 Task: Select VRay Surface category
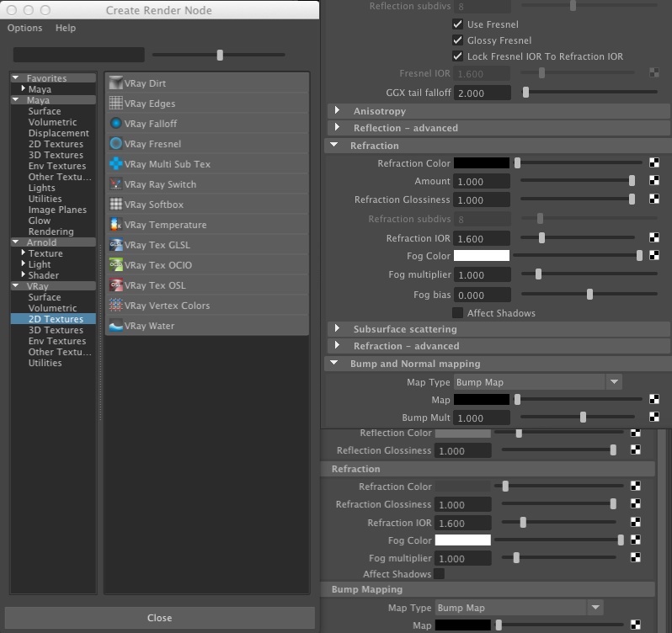45,297
